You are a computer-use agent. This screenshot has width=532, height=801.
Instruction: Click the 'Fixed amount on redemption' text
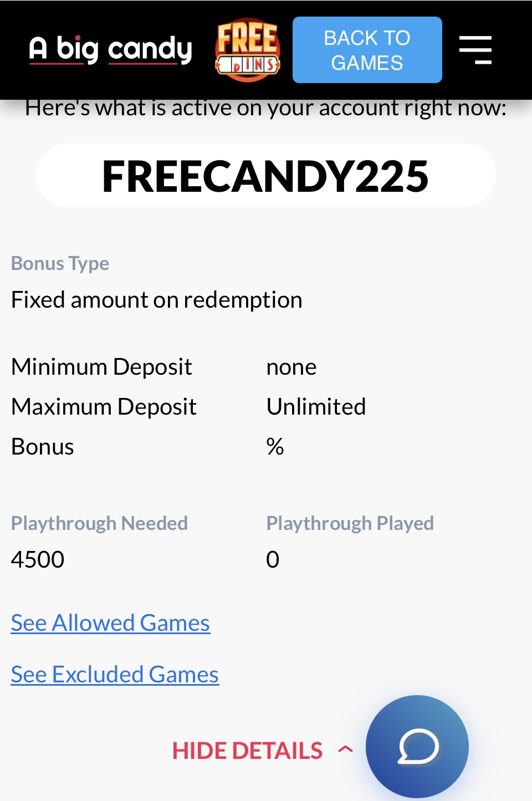pos(157,300)
